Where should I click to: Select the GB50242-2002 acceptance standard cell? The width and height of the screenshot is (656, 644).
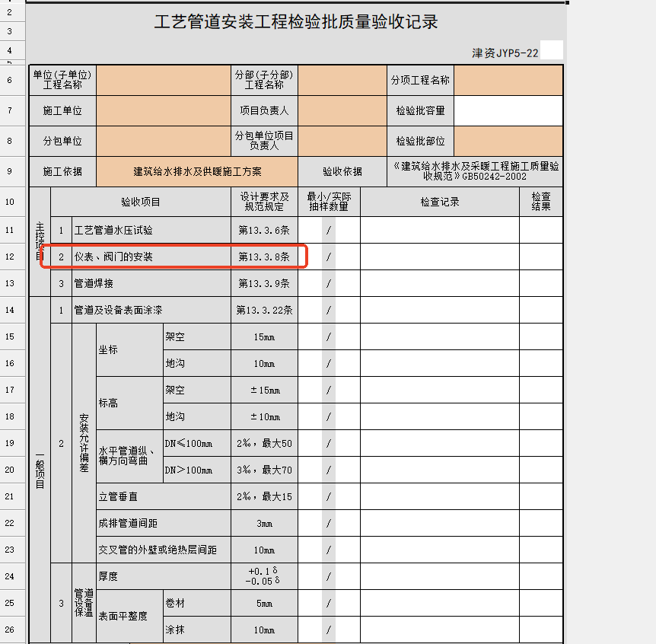pos(475,171)
